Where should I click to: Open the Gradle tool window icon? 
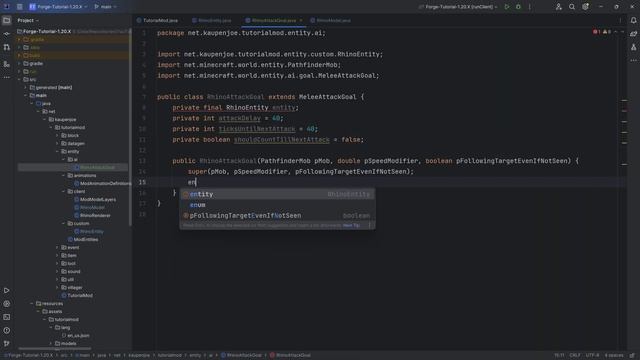[x=633, y=34]
